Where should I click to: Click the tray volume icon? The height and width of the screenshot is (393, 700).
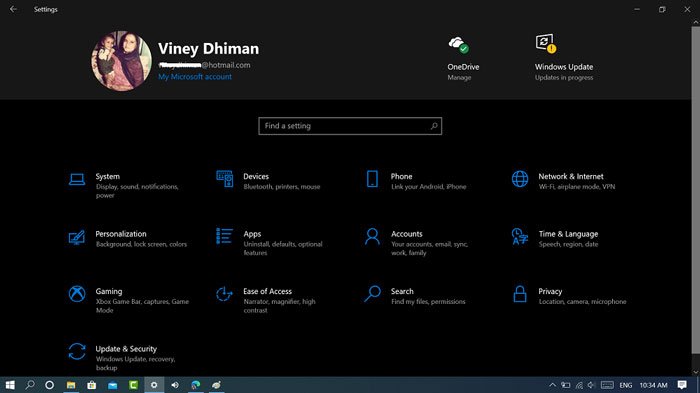coord(591,385)
